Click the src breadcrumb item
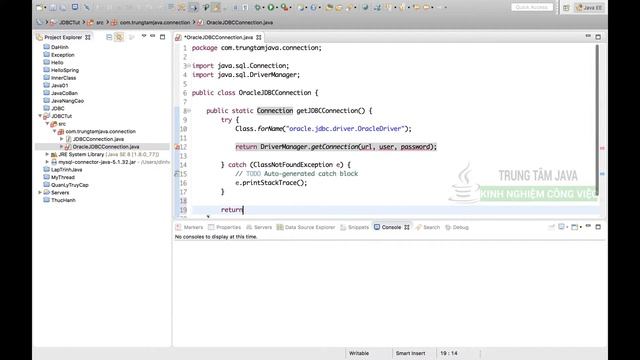 (96, 22)
